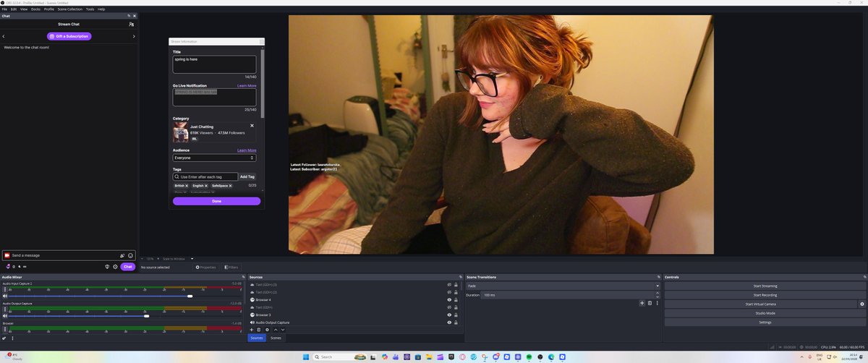Open Audio Input Capture 2 options dots
The height and width of the screenshot is (363, 868).
[4, 289]
